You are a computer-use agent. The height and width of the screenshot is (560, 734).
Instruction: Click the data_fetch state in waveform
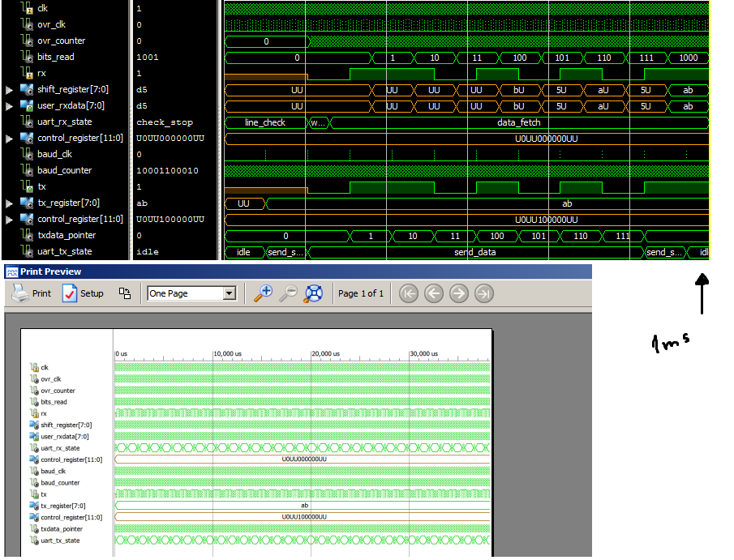tap(519, 122)
